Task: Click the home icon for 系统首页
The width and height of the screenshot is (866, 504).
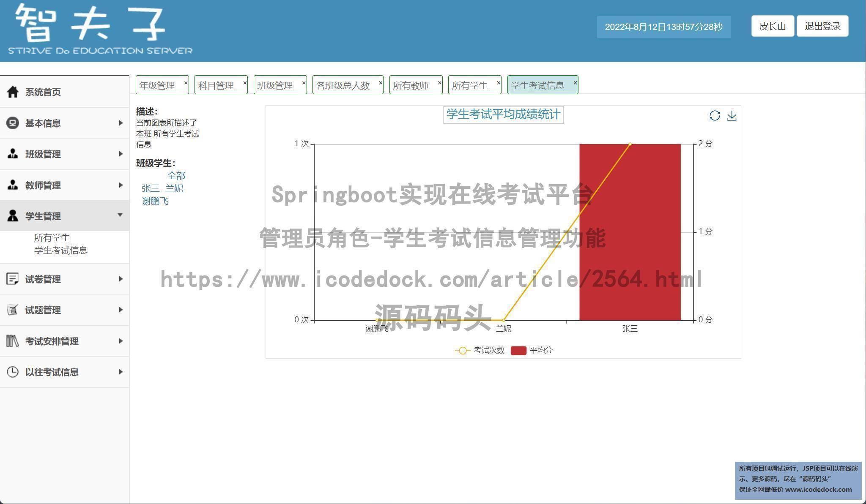Action: coord(13,92)
